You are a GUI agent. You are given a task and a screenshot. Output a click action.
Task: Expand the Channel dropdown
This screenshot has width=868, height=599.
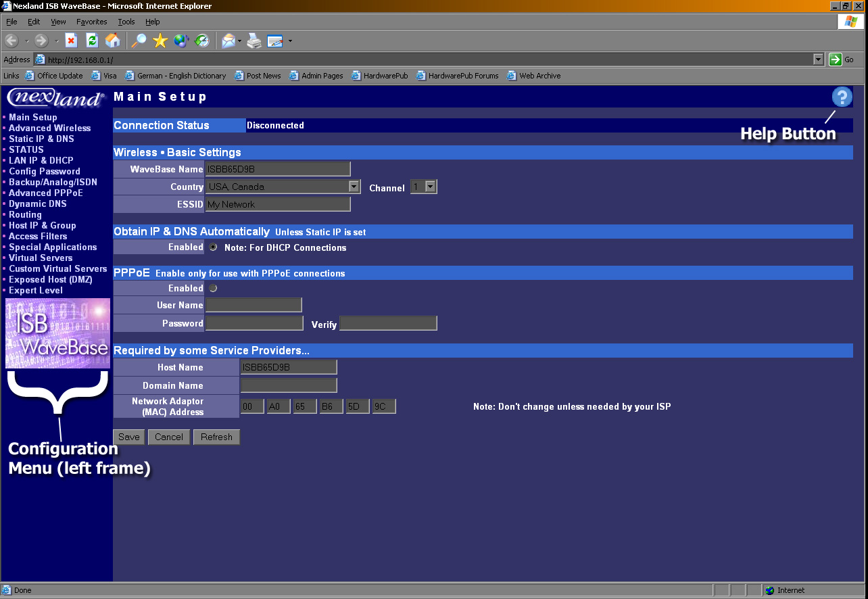[x=430, y=187]
